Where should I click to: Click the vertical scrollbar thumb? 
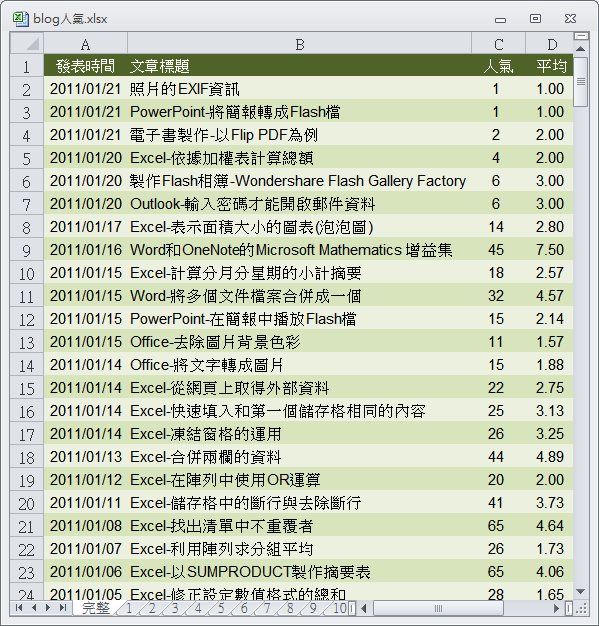581,82
